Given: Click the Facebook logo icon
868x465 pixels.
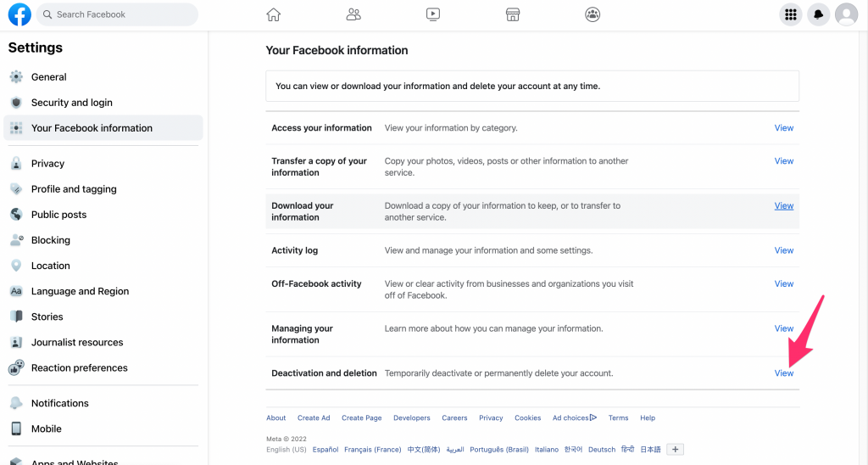Looking at the screenshot, I should [x=19, y=14].
